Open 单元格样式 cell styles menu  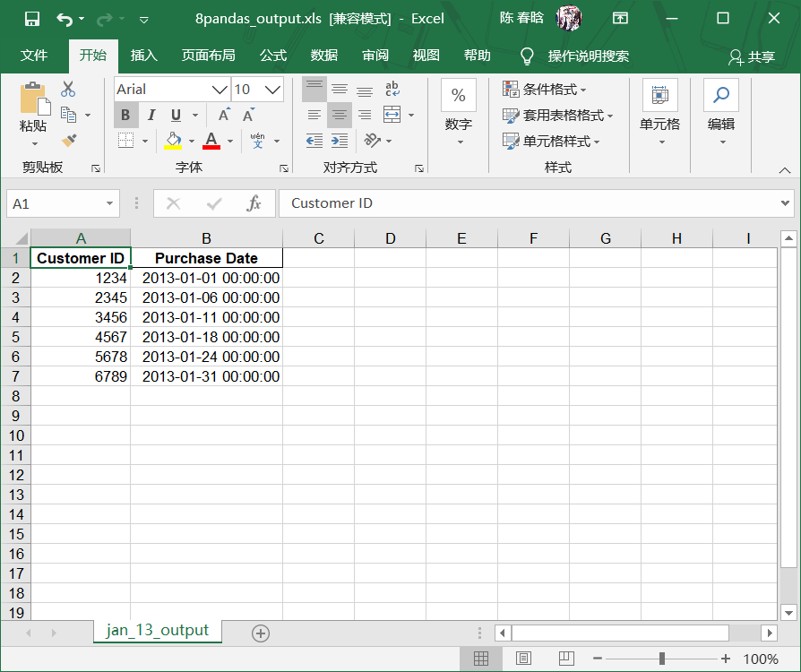click(551, 141)
